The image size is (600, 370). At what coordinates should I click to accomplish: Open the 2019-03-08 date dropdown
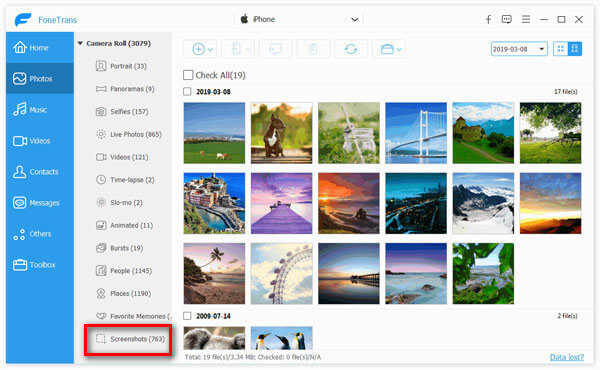pos(519,49)
